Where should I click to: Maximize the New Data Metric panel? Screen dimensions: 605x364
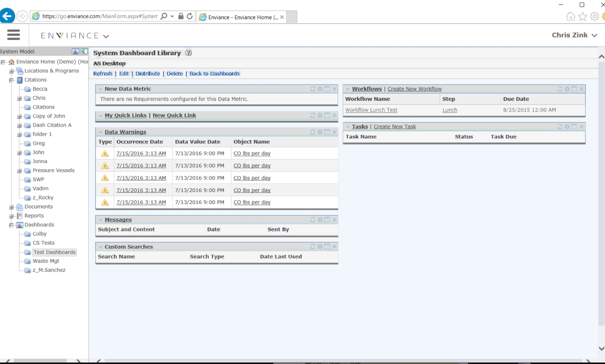[327, 89]
